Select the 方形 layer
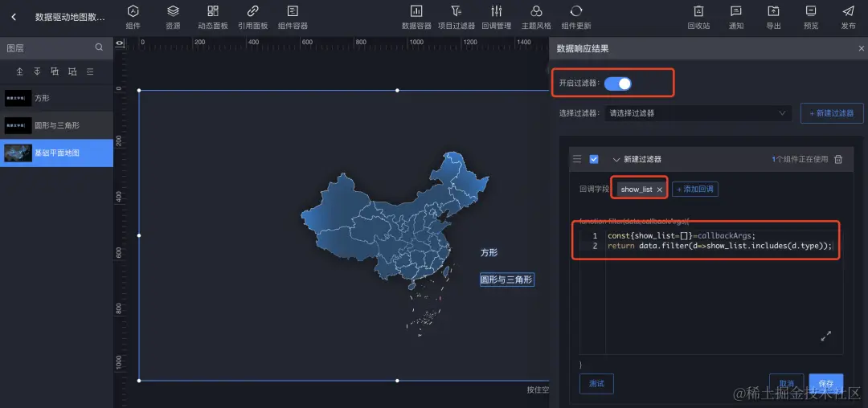868x408 pixels. [56, 99]
